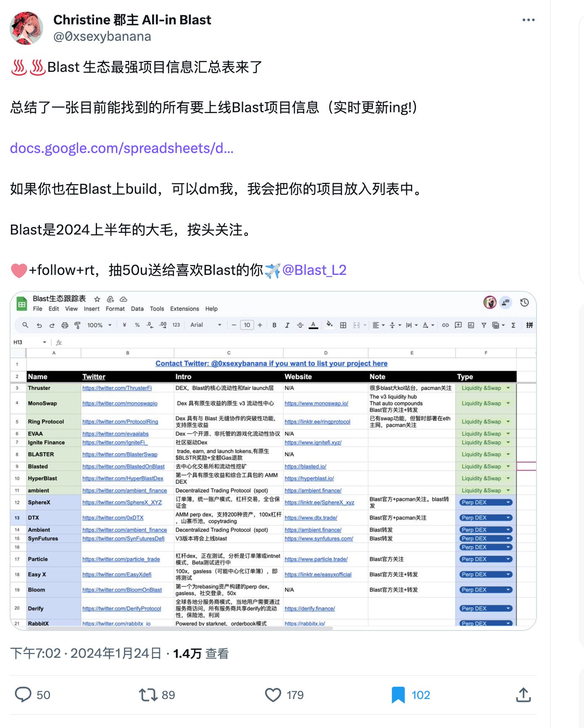Select the paint format roller icon
Screen dimensions: 584x728
coord(77,325)
